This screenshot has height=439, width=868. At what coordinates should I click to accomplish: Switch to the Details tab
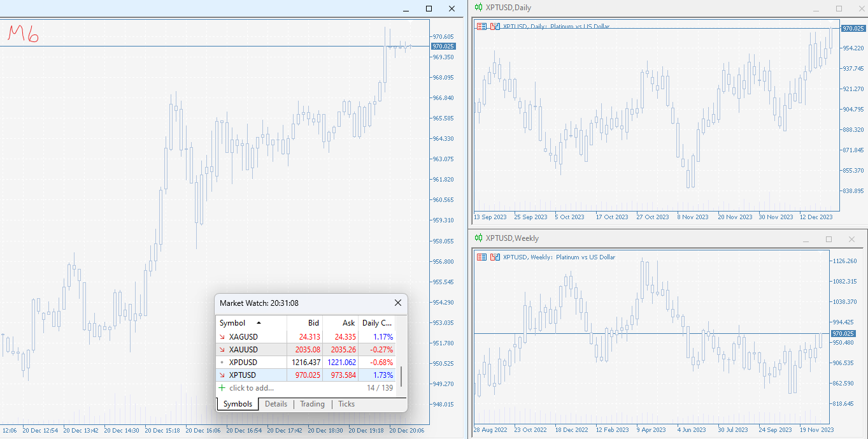(276, 404)
